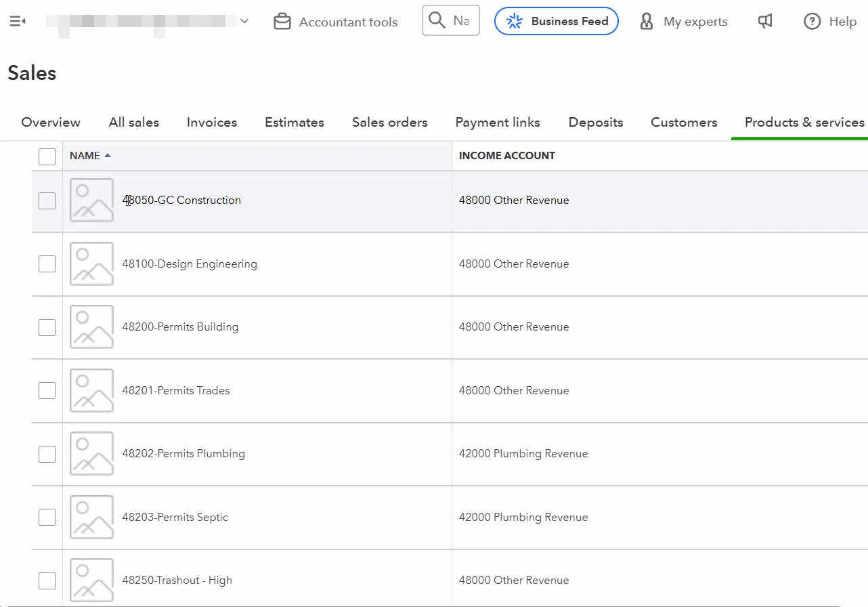The image size is (868, 607).
Task: Open My experts person icon
Action: tap(647, 22)
